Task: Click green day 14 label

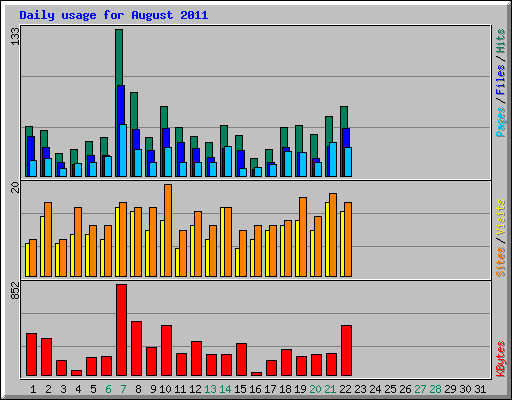Action: 225,389
